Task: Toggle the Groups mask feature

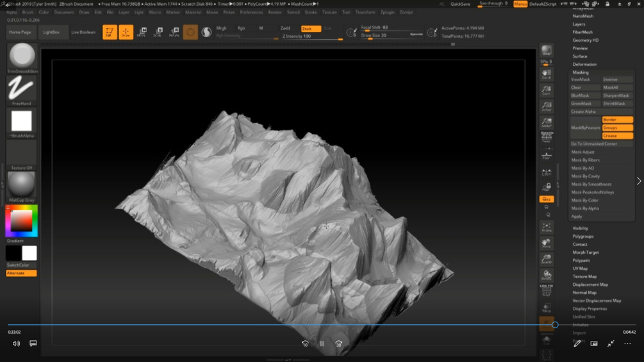Action: [x=617, y=128]
